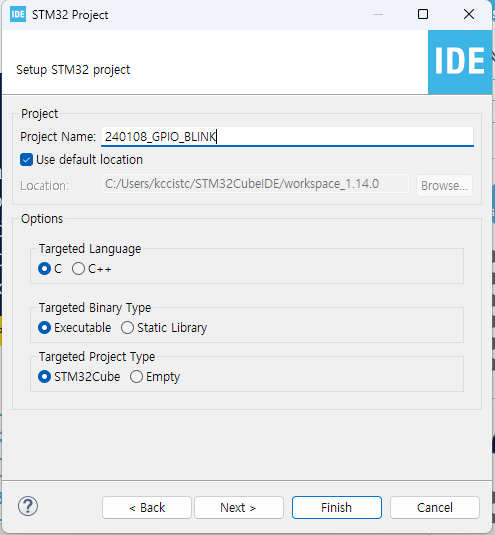Click the Targeted Binary Type label
The width and height of the screenshot is (495, 535).
[x=95, y=308]
